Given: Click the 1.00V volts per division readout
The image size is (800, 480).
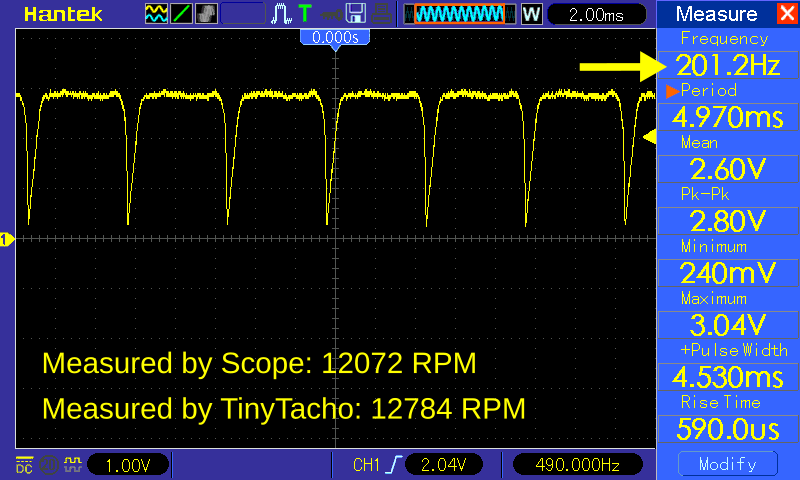Looking at the screenshot, I should (x=128, y=465).
